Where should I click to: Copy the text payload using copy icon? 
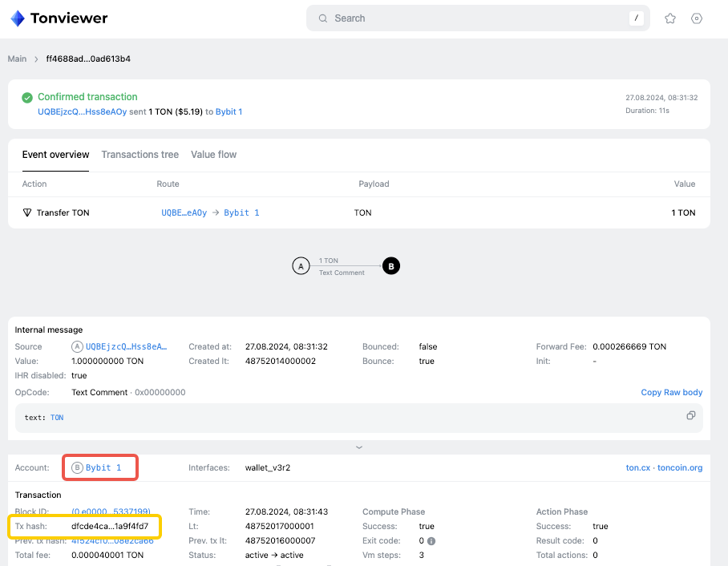pos(691,415)
